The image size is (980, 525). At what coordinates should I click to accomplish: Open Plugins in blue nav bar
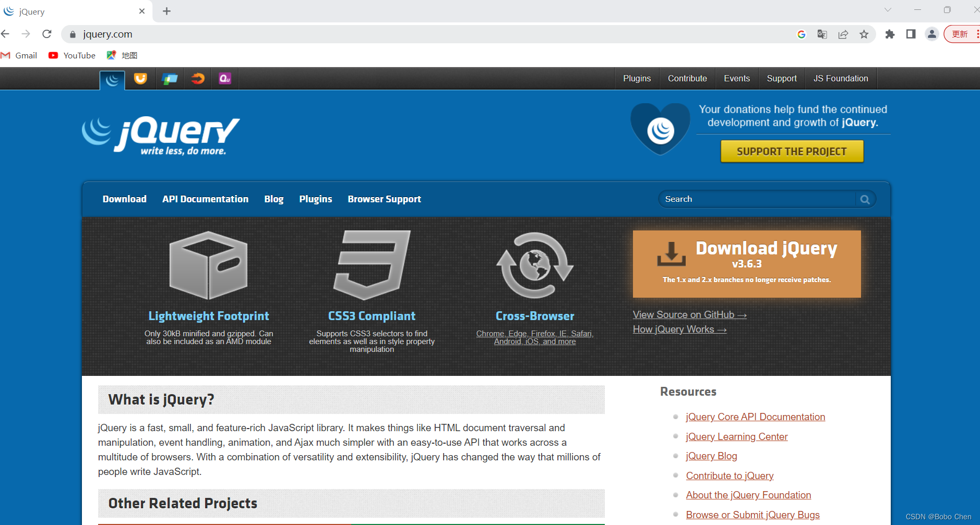click(315, 199)
